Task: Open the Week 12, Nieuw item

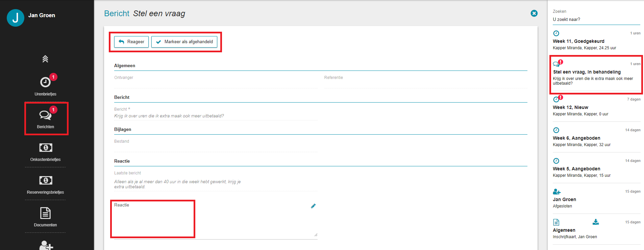Action: pyautogui.click(x=596, y=107)
